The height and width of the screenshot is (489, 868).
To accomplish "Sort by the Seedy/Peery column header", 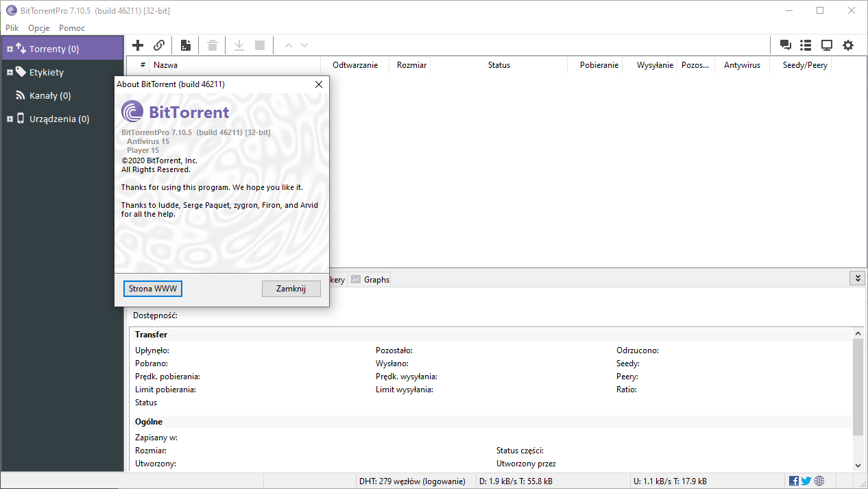I will click(800, 65).
